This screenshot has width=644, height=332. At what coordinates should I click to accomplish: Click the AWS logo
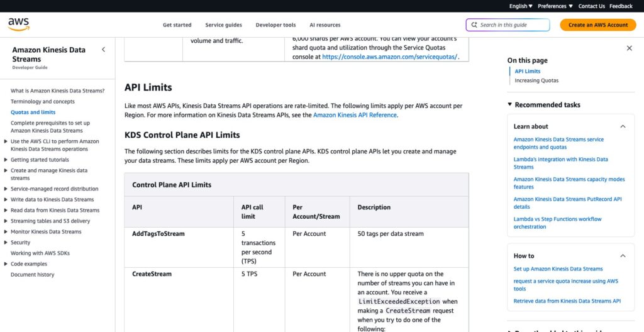pyautogui.click(x=18, y=25)
